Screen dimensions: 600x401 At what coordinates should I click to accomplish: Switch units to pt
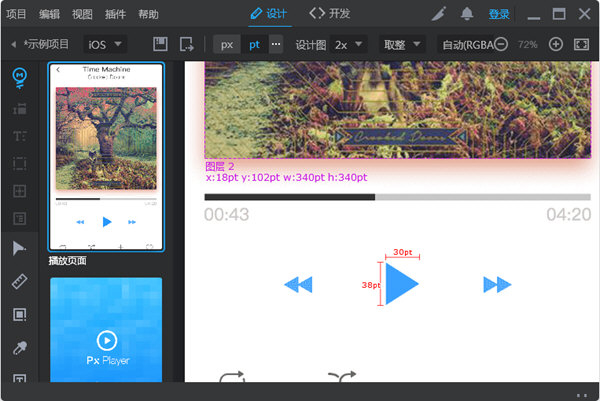[x=254, y=45]
